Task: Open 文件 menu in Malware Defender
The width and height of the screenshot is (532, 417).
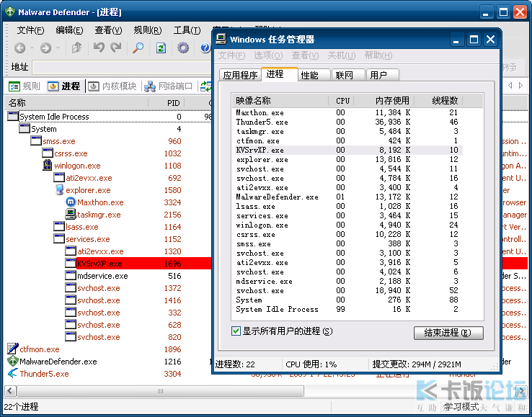Action: click(x=30, y=30)
